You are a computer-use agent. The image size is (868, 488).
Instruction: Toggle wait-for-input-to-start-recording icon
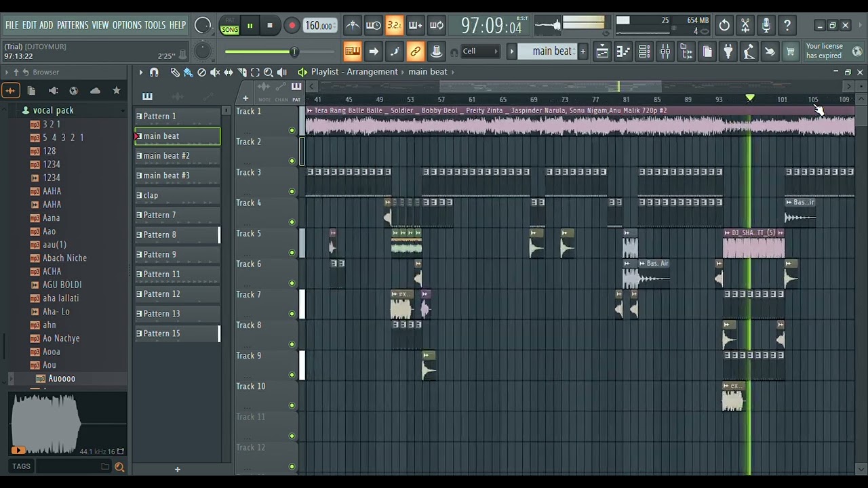coord(374,26)
